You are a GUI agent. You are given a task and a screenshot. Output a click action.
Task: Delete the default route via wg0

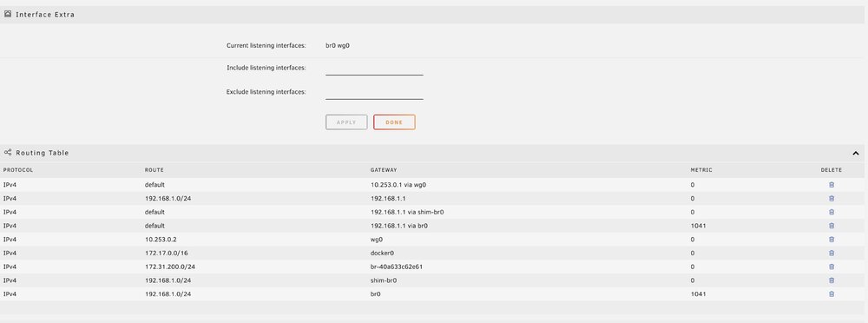click(x=832, y=185)
